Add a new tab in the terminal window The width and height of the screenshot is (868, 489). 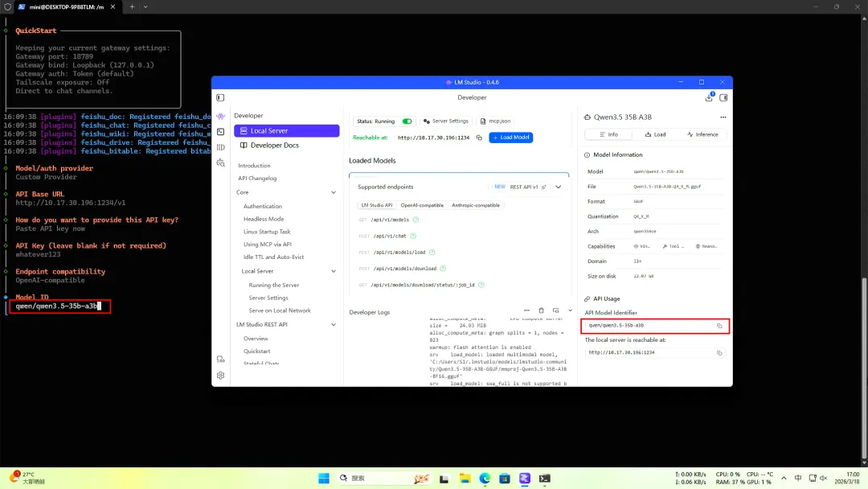132,6
